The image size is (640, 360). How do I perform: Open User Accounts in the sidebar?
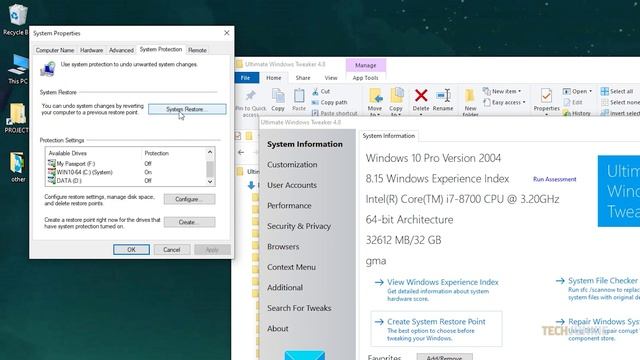point(292,185)
